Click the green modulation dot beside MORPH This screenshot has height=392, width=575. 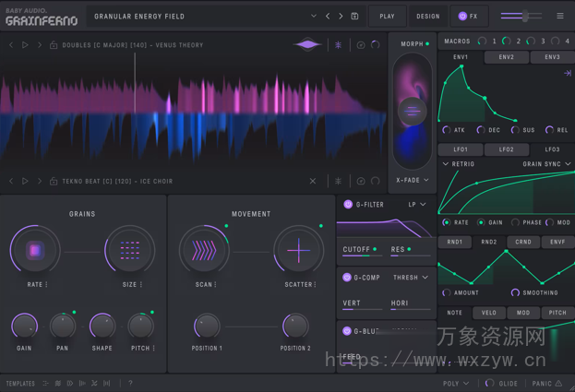[x=427, y=44]
